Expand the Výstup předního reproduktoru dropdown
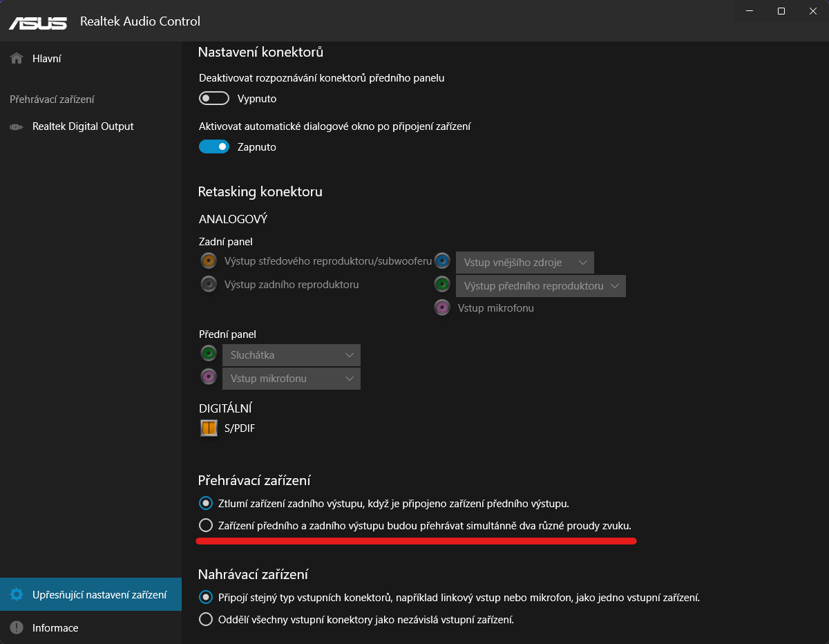The height and width of the screenshot is (644, 829). click(540, 286)
